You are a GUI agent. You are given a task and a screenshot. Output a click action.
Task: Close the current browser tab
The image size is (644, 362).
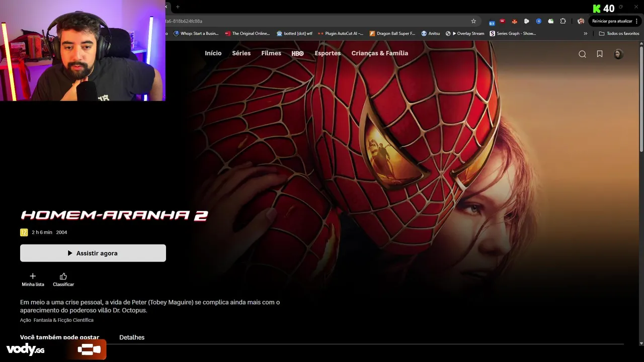click(167, 7)
